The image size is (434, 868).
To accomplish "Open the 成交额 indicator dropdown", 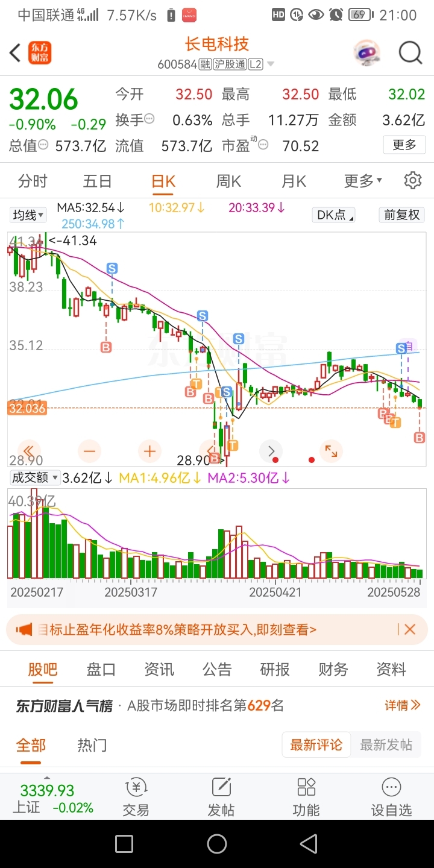I will pos(35,478).
